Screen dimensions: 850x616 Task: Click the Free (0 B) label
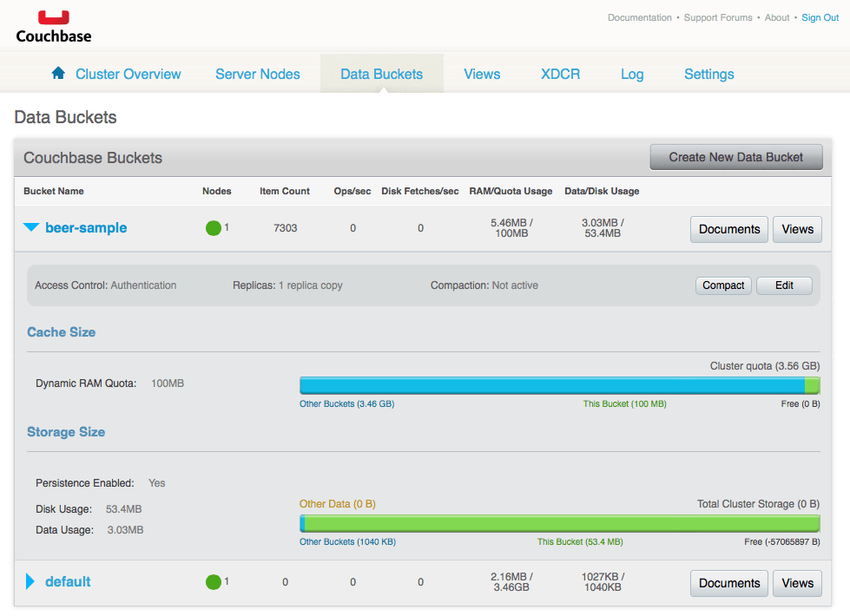coord(801,404)
